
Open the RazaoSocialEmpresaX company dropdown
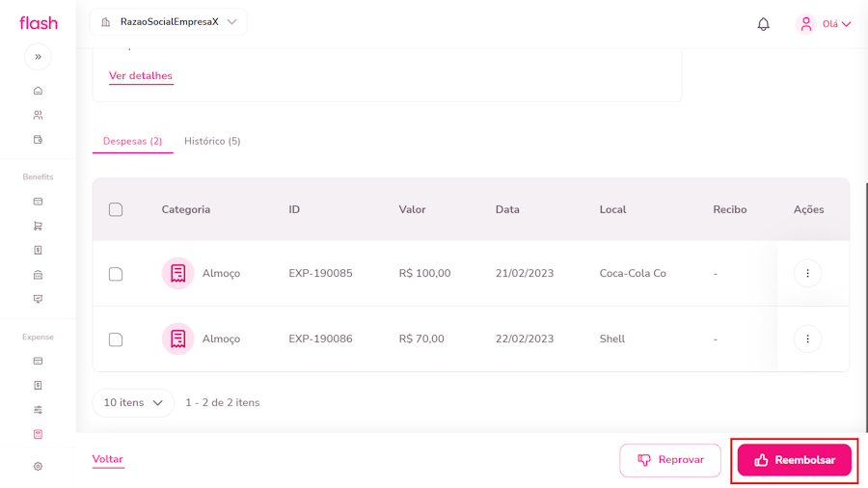tap(169, 22)
